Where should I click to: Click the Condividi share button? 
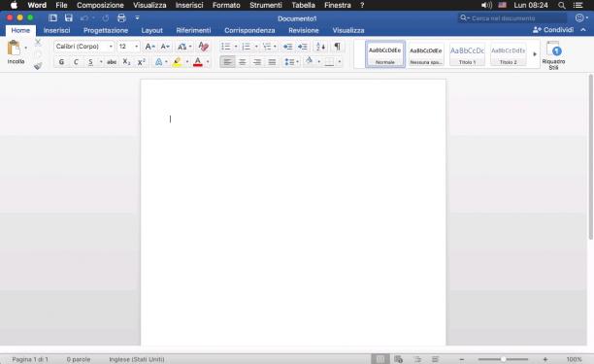[553, 30]
